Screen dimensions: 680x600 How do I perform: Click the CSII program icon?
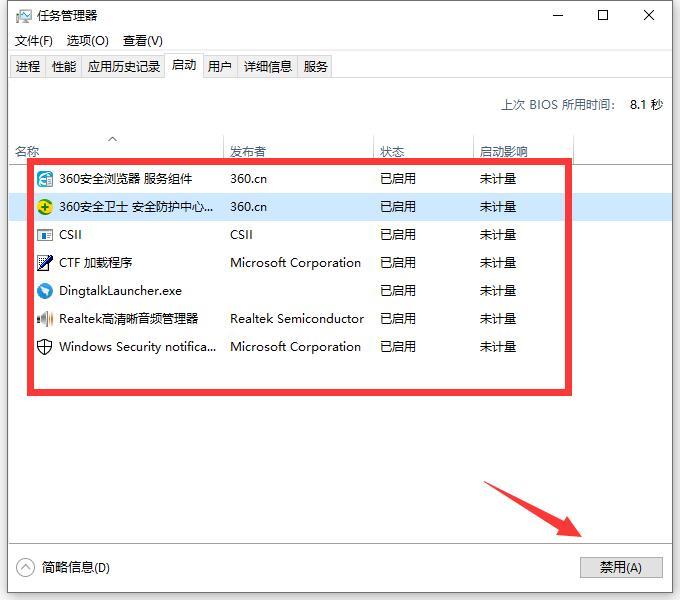(45, 235)
